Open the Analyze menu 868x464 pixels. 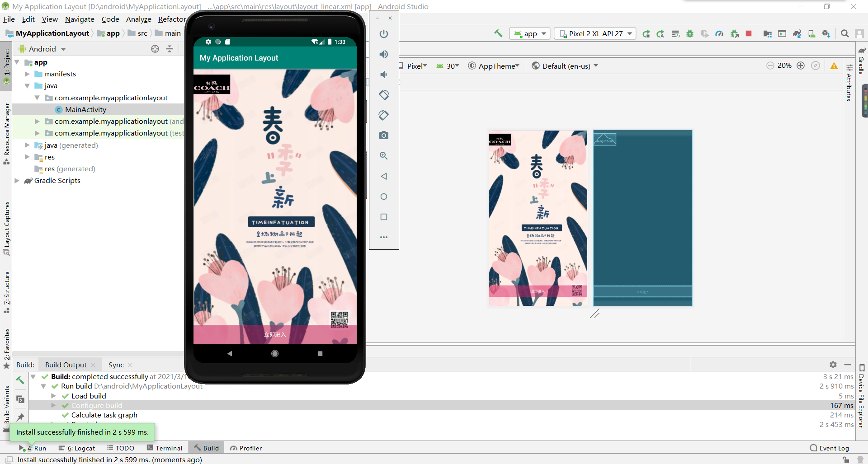139,19
